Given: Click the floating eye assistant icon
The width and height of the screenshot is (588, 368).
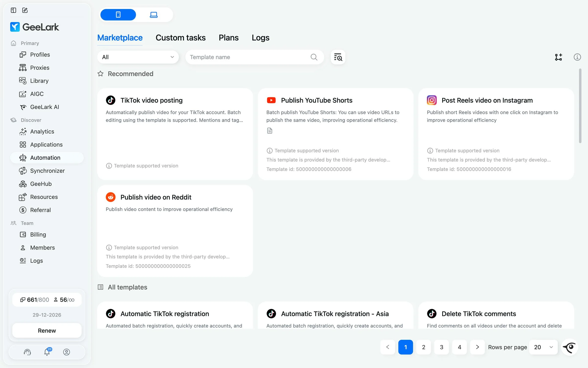Looking at the screenshot, I should pos(570,347).
